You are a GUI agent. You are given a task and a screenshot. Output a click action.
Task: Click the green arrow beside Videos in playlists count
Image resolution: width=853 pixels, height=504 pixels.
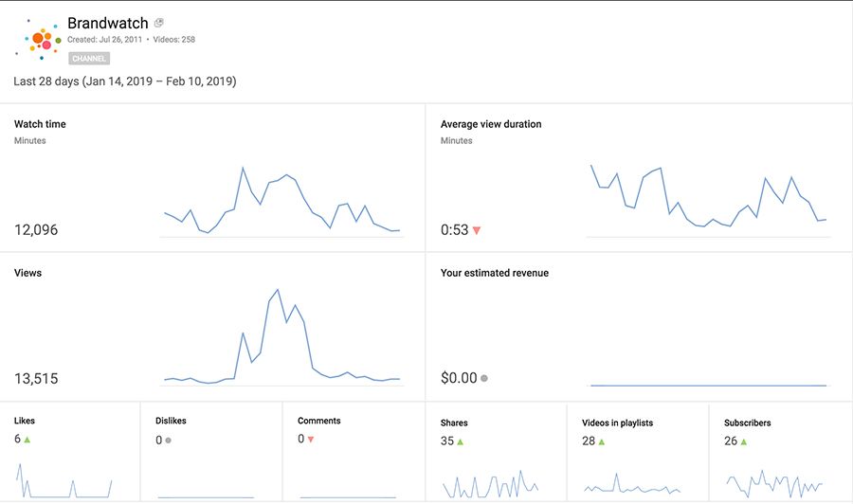[602, 441]
